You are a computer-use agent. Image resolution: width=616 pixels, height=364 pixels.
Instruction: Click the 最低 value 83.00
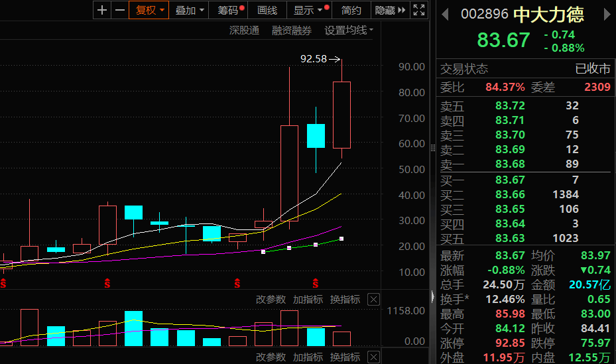(595, 314)
